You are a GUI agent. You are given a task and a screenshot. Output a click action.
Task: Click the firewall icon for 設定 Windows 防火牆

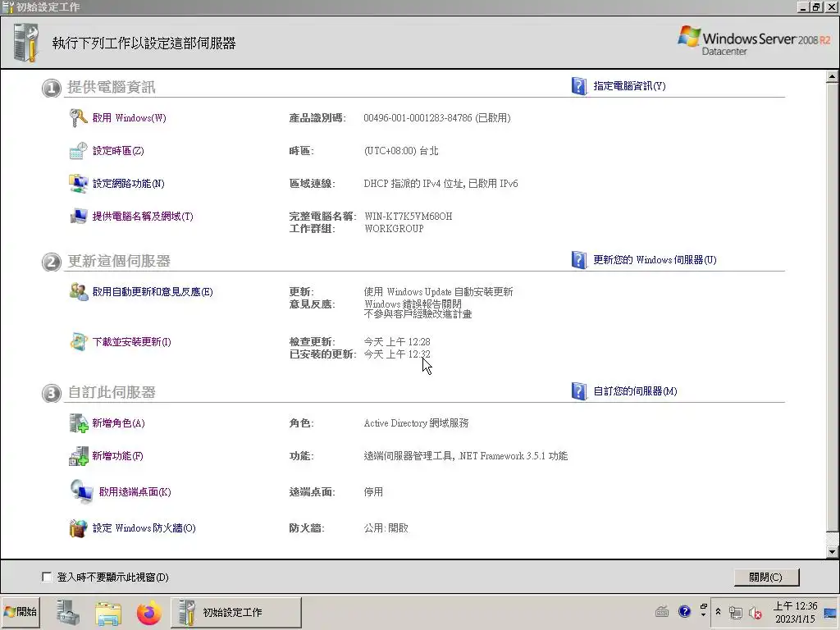click(x=78, y=528)
